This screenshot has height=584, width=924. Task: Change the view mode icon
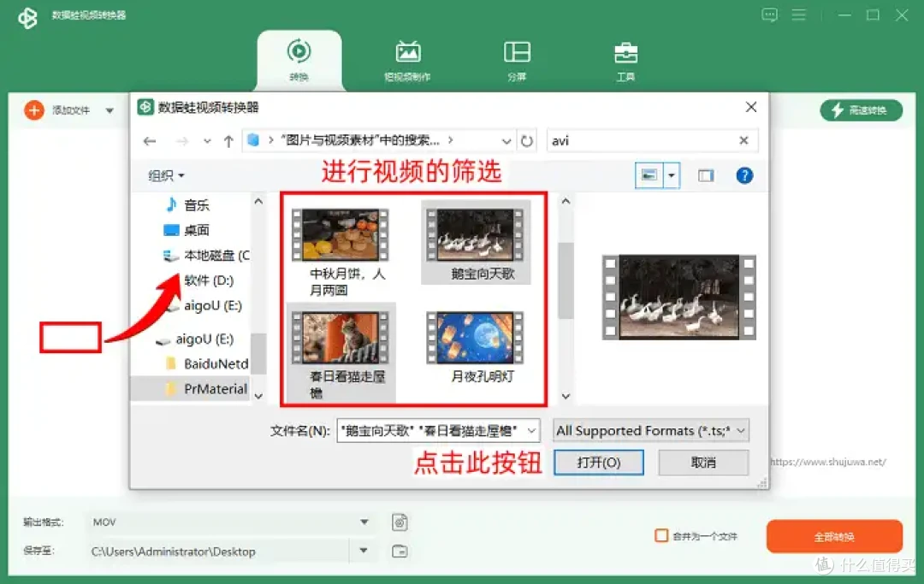coord(649,175)
